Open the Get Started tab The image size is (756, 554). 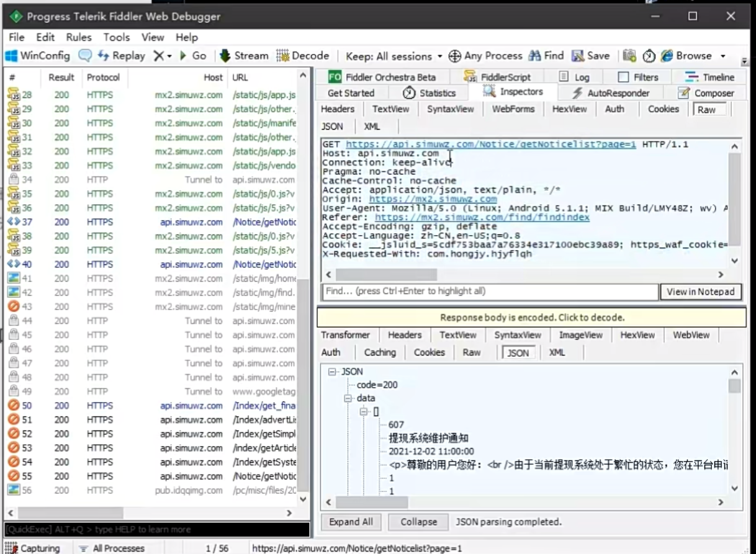pyautogui.click(x=351, y=93)
